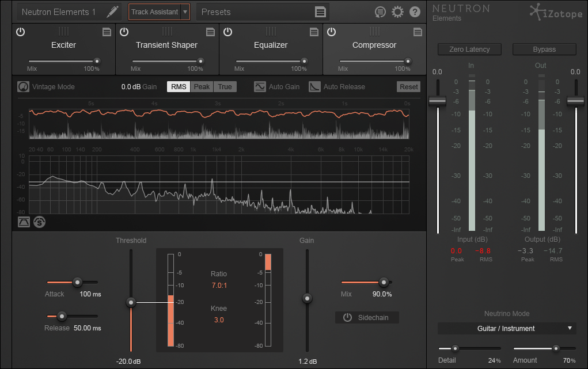Click the Ratio value 7.0:1
Screen dimensions: 588x369
pos(219,285)
